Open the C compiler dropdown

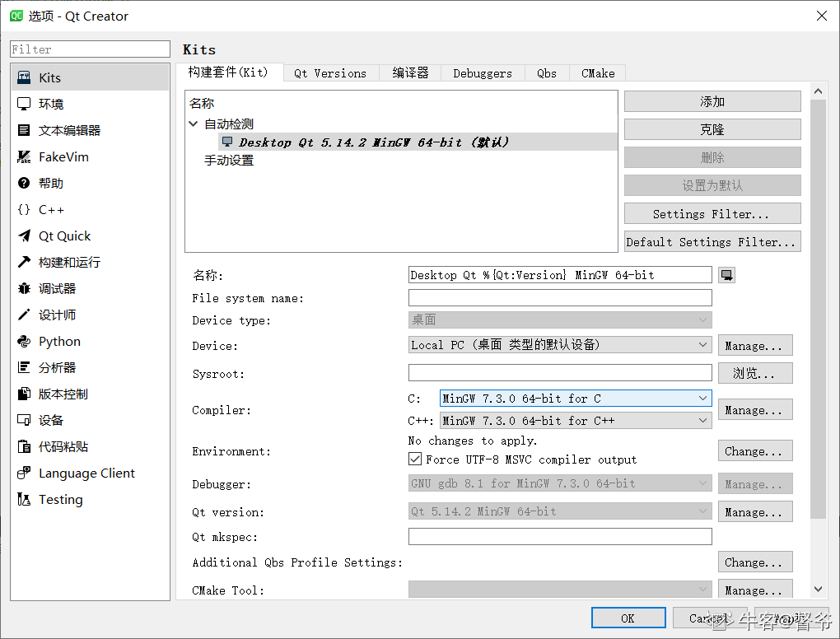576,399
